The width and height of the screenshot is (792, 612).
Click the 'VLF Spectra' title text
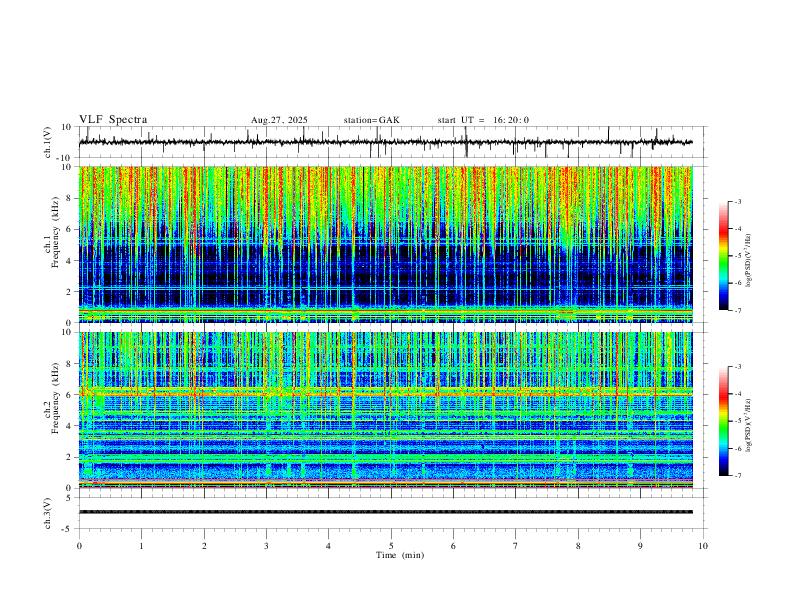(113, 120)
